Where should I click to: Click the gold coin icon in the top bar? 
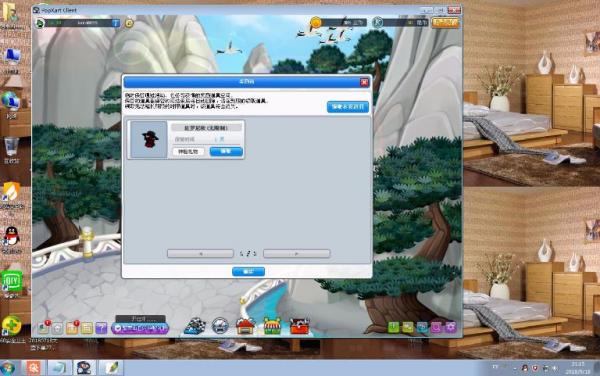tap(316, 22)
